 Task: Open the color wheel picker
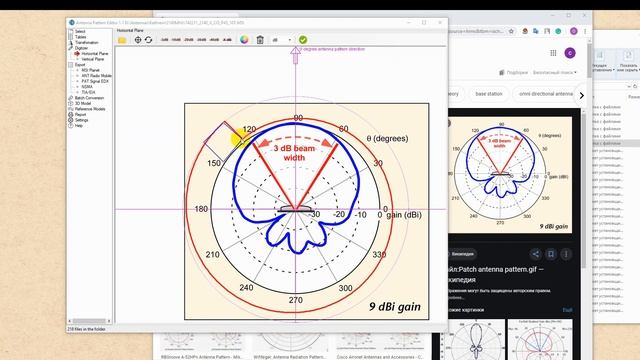244,40
